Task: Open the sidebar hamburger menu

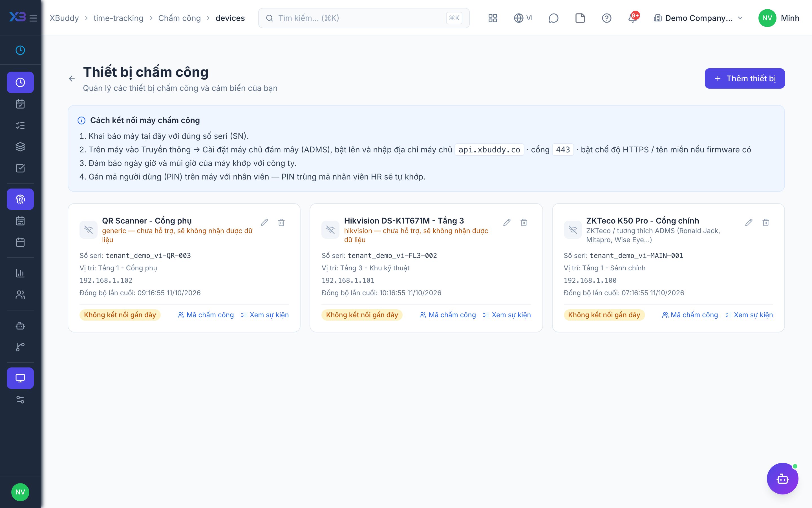Action: coord(33,18)
